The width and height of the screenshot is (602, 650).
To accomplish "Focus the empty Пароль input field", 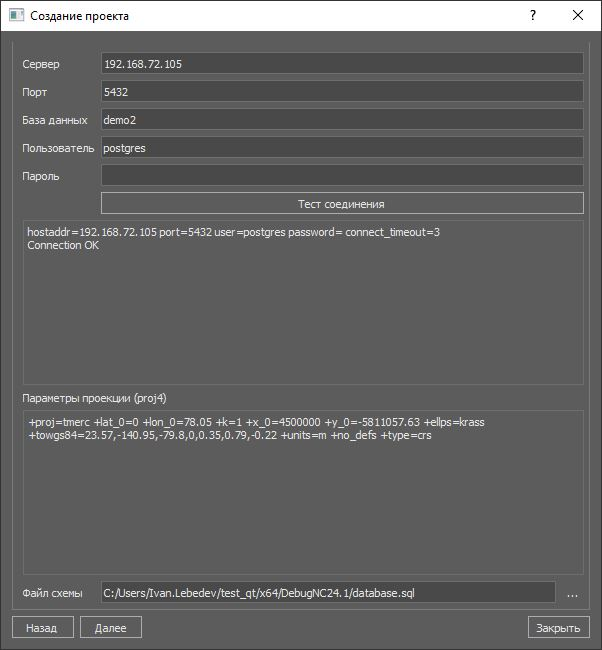I will (x=342, y=176).
